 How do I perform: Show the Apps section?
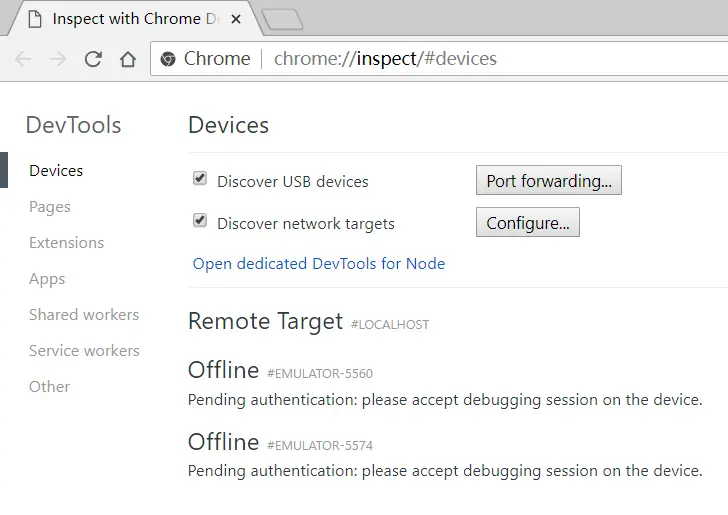tap(47, 279)
